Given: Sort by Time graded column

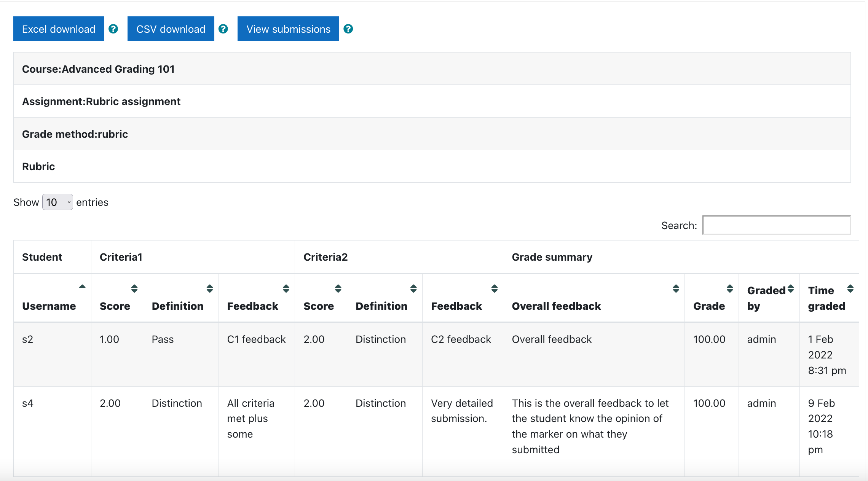Looking at the screenshot, I should [x=850, y=288].
